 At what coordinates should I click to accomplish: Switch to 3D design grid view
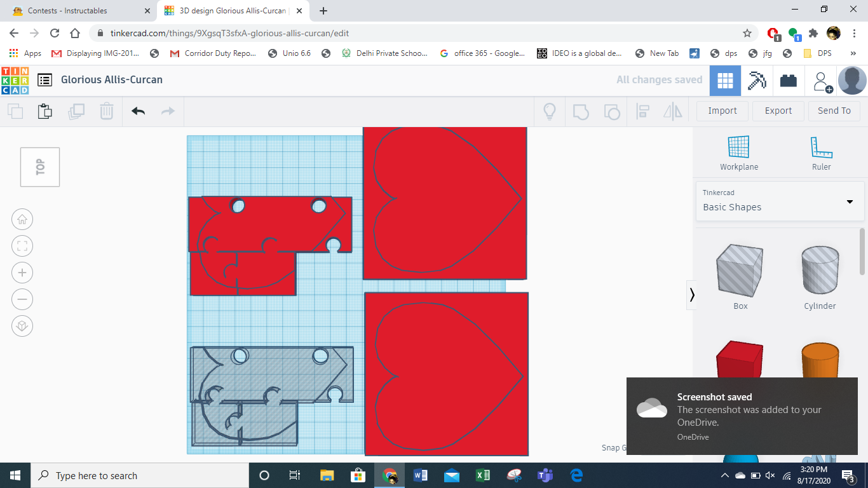[725, 81]
